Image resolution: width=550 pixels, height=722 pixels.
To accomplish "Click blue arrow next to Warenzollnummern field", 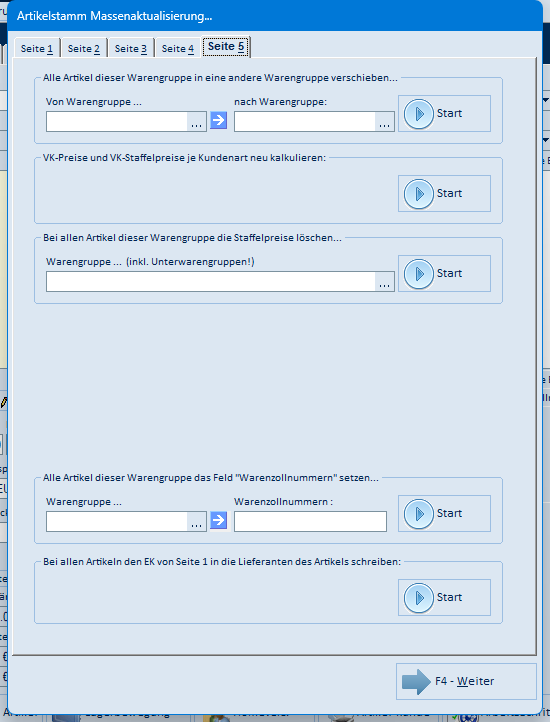I will (x=219, y=521).
